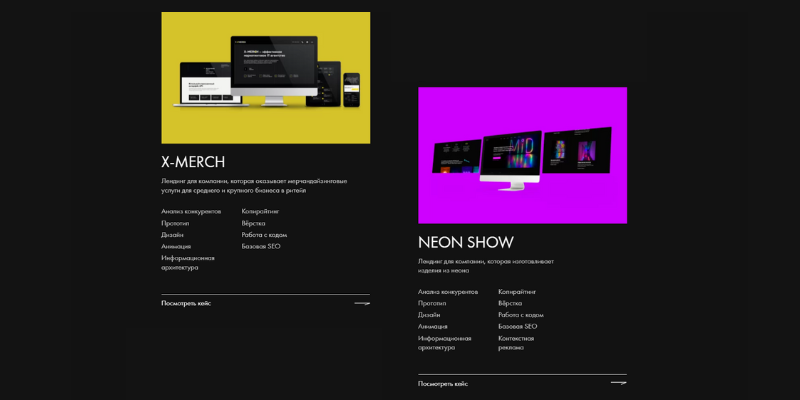This screenshot has height=400, width=800.
Task: Click "Работа с кодом" in NEON SHOW list
Action: click(x=521, y=314)
